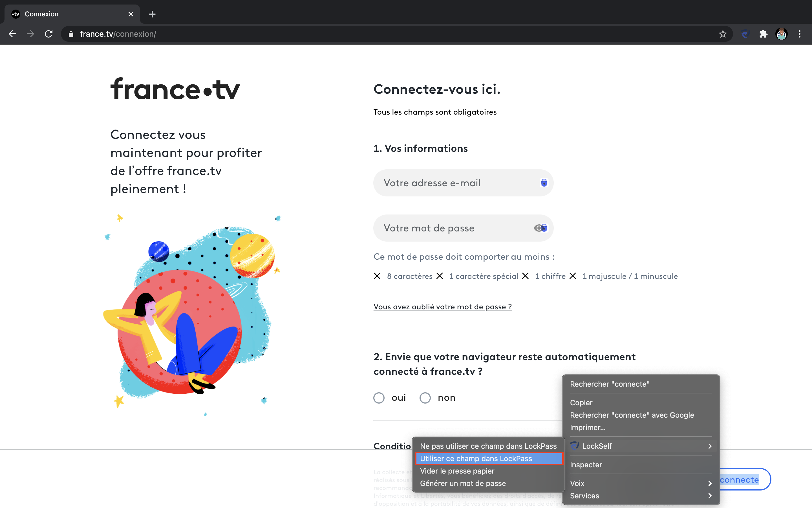Click 'Vous avez oublié votre mot de passe ?'
The height and width of the screenshot is (508, 812).
tap(443, 307)
